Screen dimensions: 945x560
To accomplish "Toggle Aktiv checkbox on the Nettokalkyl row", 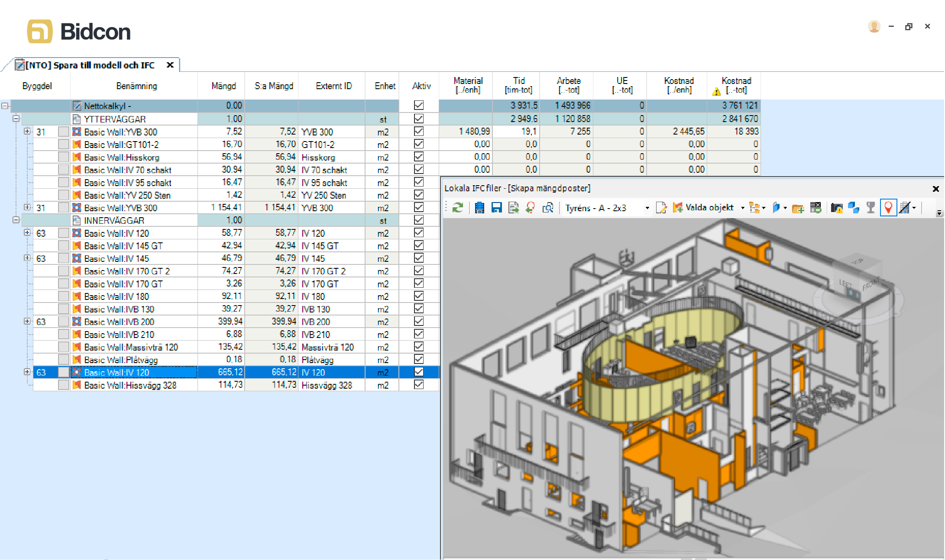I will click(419, 105).
